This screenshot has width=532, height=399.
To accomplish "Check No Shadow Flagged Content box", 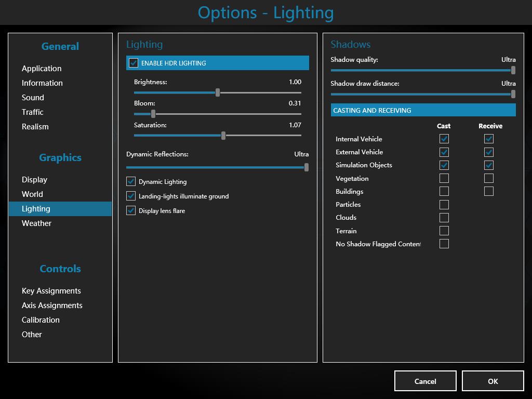I will pos(444,244).
